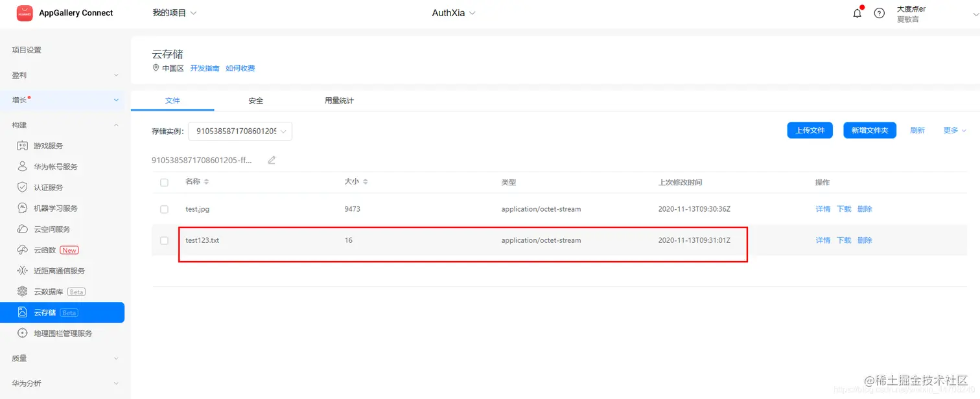Sort files by 大小 arrows
Screen dimensions: 980x399
pyautogui.click(x=365, y=182)
